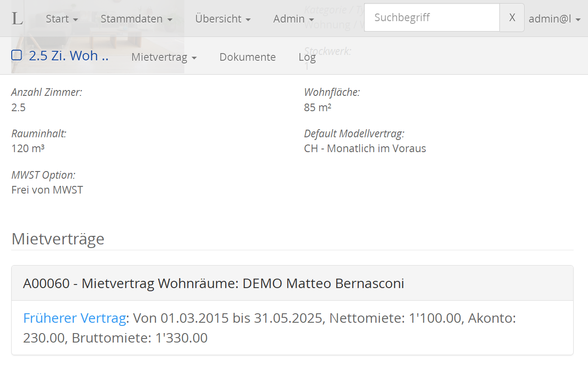
Task: Open the admin@l user menu
Action: (x=555, y=18)
